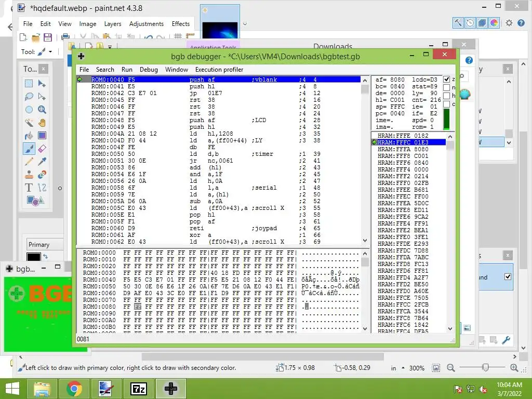The width and height of the screenshot is (532, 399).
Task: Open the units dropdown next to 'in'
Action: 403,368
